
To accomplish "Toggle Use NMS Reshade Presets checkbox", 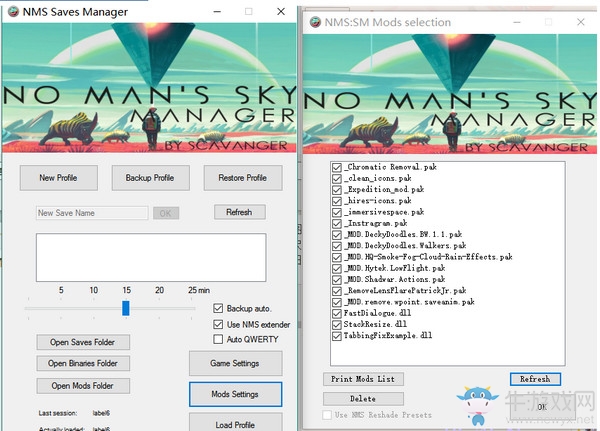I will pos(327,415).
